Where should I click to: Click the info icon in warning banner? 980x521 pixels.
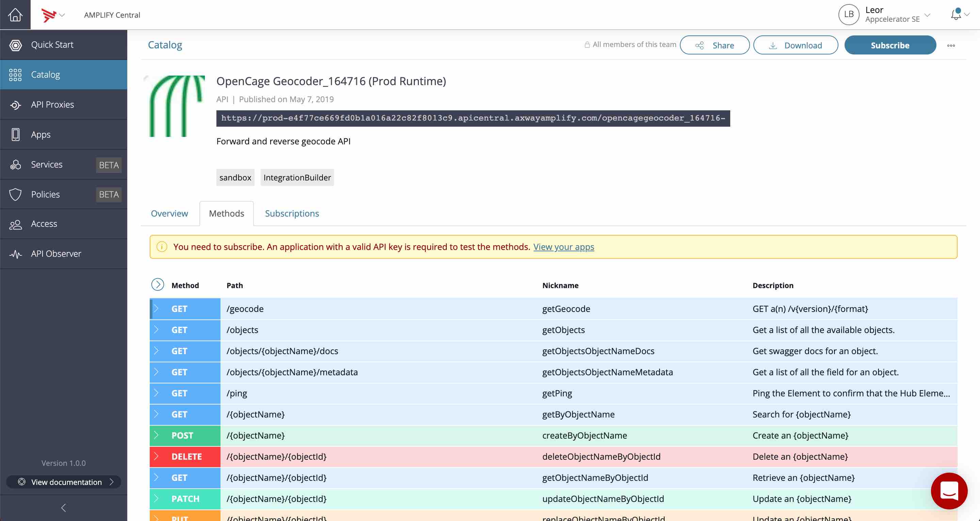click(x=162, y=247)
